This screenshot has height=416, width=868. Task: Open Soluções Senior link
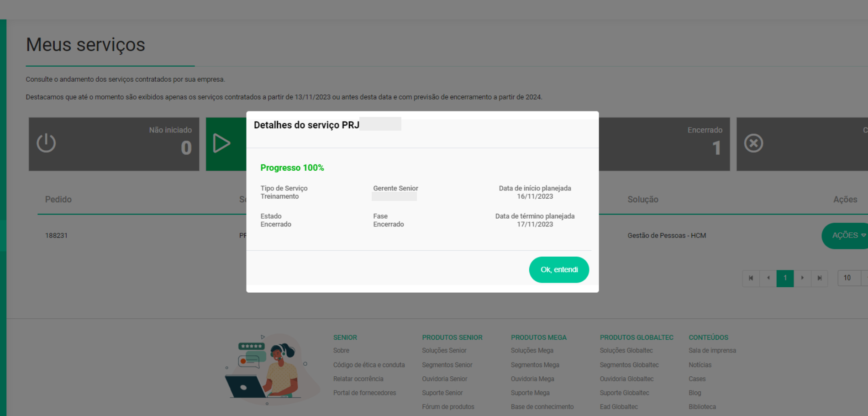[x=444, y=351]
